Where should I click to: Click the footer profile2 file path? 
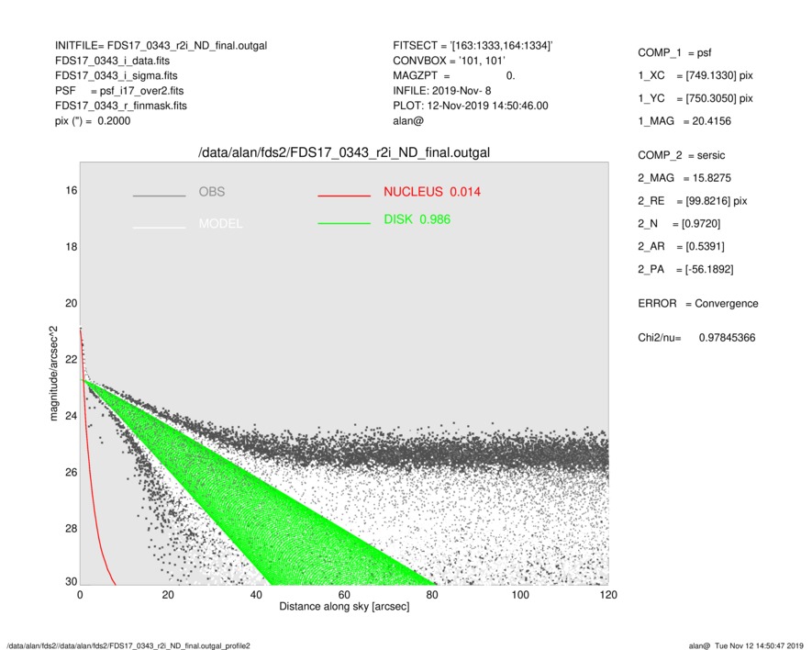tap(128, 645)
